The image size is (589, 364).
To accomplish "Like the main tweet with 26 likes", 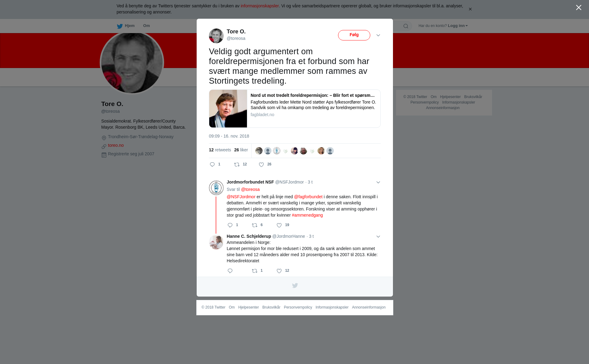I will coord(261,165).
